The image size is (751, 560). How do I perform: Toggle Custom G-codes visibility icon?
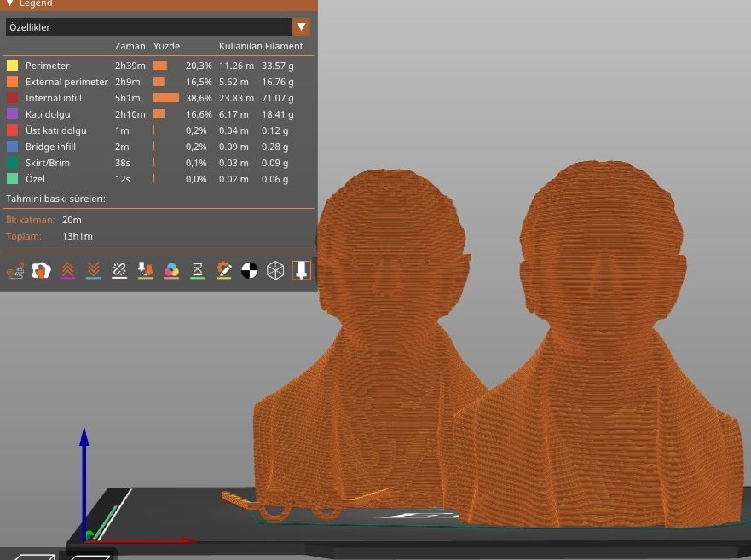tap(223, 270)
